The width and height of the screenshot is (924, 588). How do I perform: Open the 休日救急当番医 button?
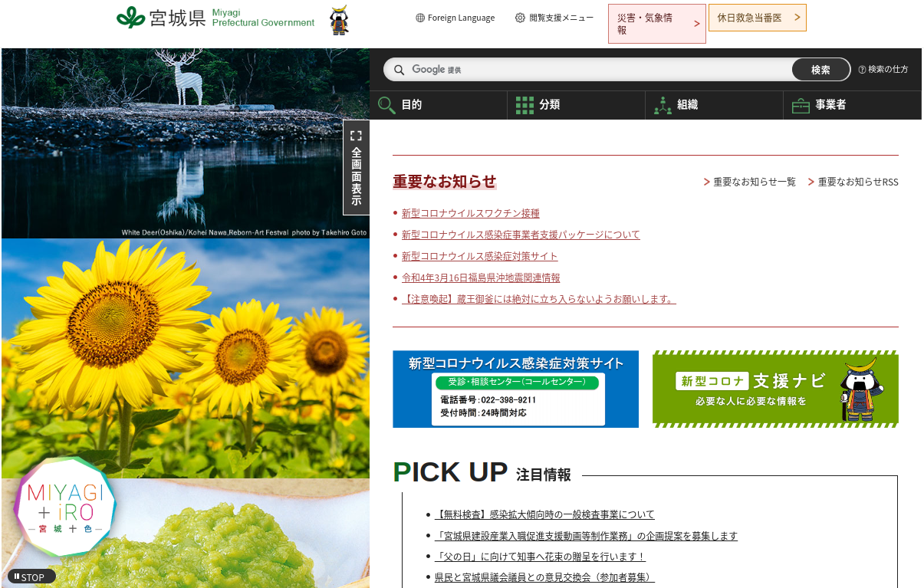coord(758,18)
